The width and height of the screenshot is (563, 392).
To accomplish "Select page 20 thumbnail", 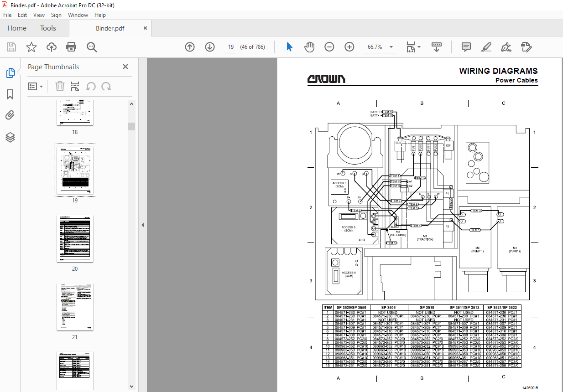I will point(75,238).
